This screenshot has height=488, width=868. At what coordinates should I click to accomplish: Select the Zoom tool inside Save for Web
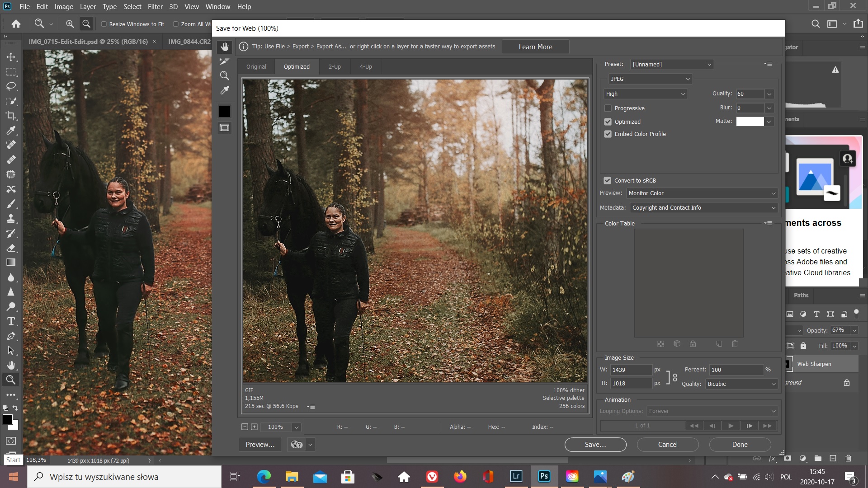(x=225, y=75)
